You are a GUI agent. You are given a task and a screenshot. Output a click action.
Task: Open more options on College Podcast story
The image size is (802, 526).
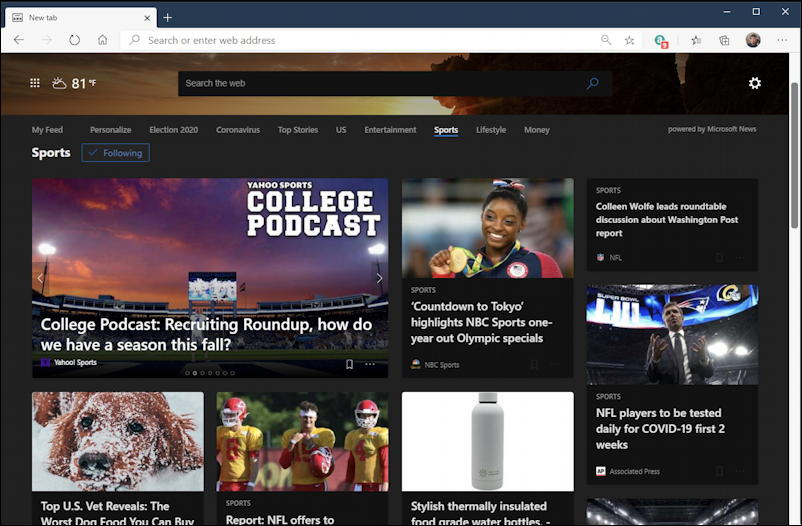[370, 364]
